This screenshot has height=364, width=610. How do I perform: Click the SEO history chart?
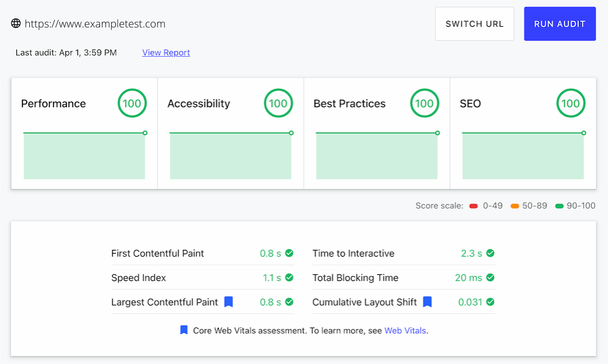[x=523, y=155]
